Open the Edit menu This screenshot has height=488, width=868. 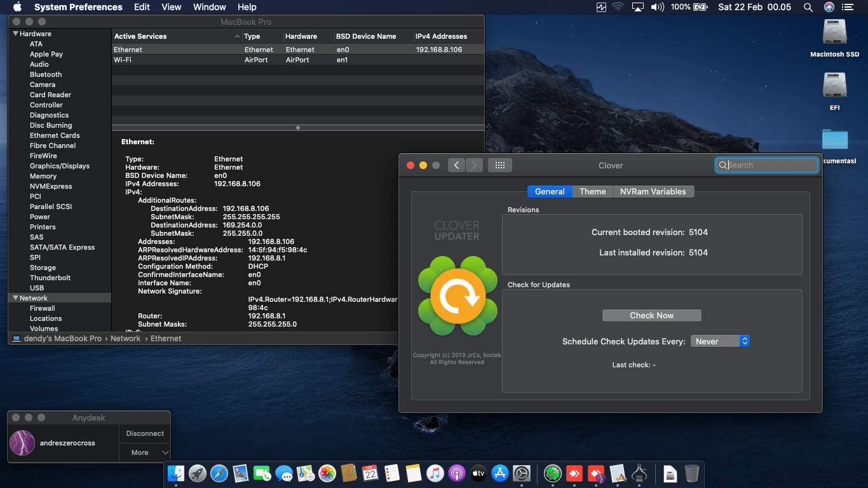(x=142, y=7)
